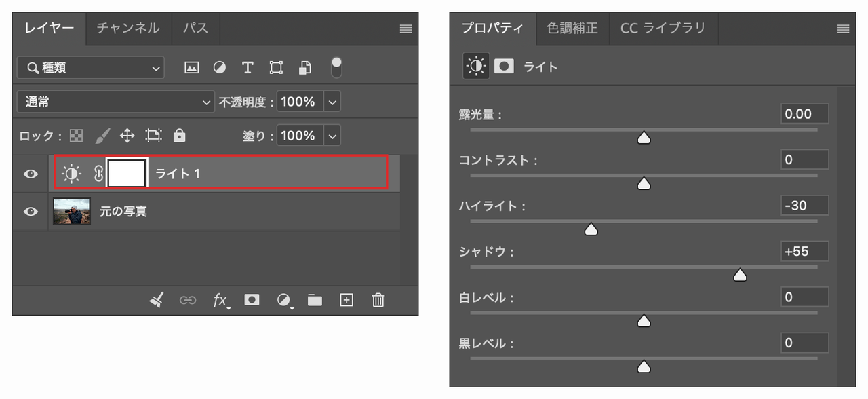Image resolution: width=868 pixels, height=399 pixels.
Task: Lock artboard nesting icon
Action: 154,136
